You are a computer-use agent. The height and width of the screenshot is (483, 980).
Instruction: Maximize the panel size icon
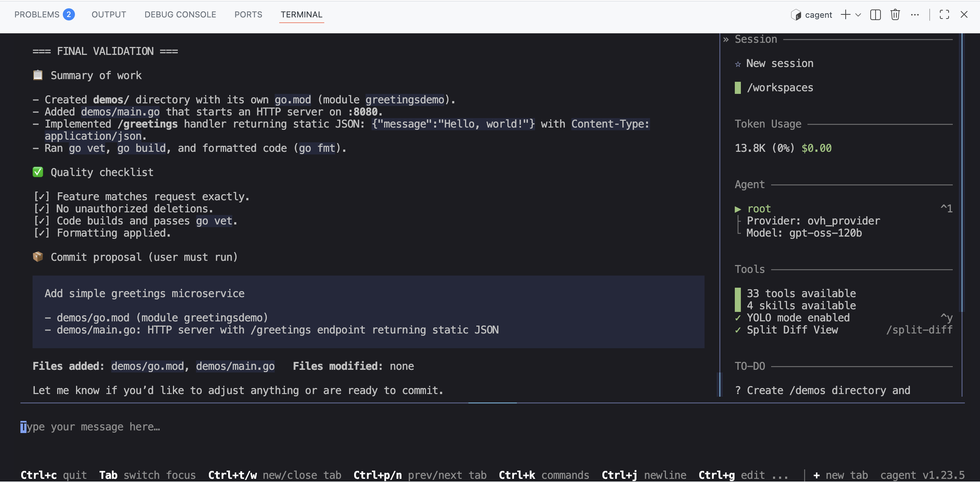(944, 15)
